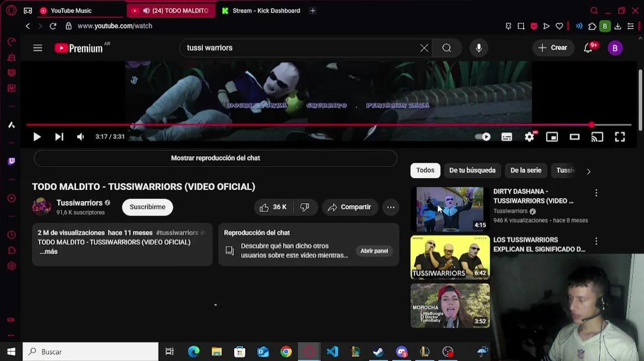Select the (24) TODO MALDITO tab
644x361 pixels.
172,11
